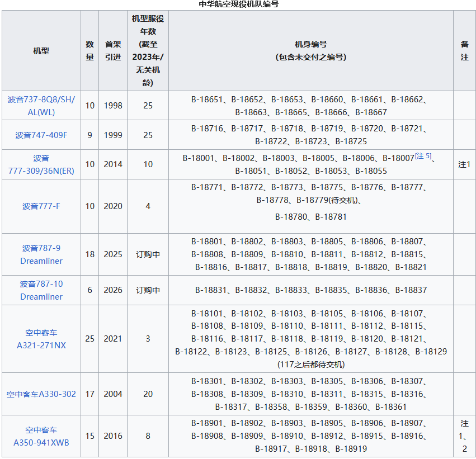Click registration B-18055
This screenshot has height=459, width=476.
(x=371, y=171)
